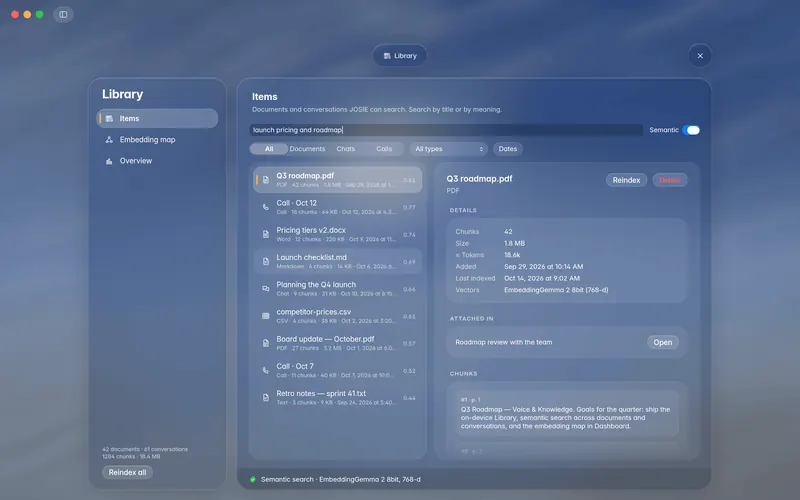
Task: Click the green semantic search status icon
Action: point(253,479)
